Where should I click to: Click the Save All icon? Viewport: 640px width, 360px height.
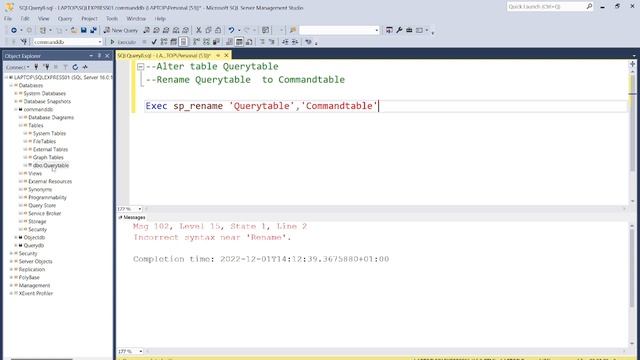(x=93, y=30)
